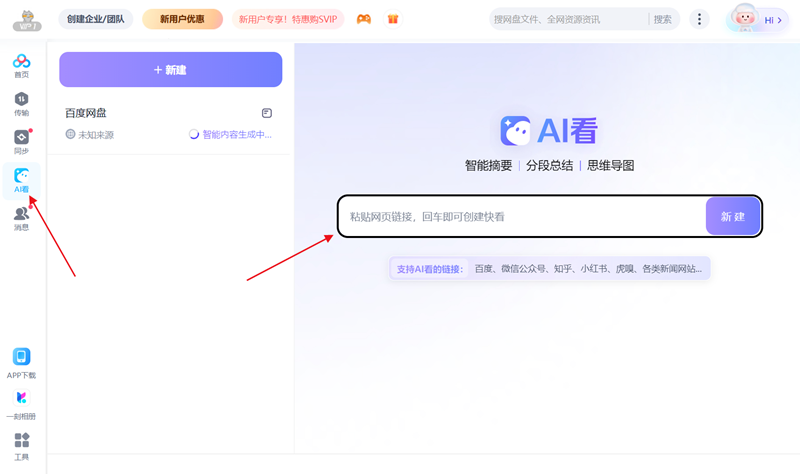This screenshot has height=474, width=800.
Task: Click the 新用户优惠 button
Action: pyautogui.click(x=182, y=19)
